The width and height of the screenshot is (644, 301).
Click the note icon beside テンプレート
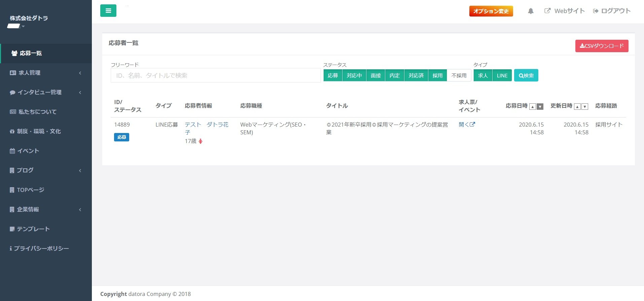(x=12, y=229)
